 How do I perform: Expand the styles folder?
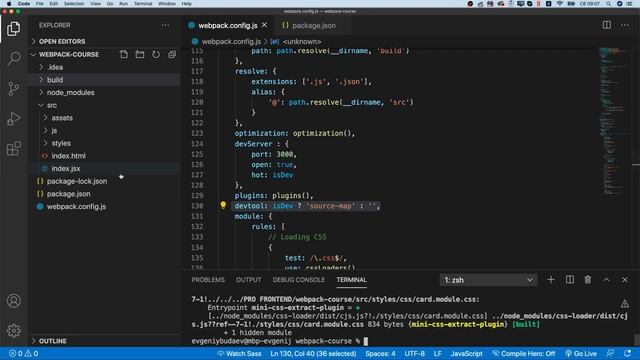(x=61, y=143)
